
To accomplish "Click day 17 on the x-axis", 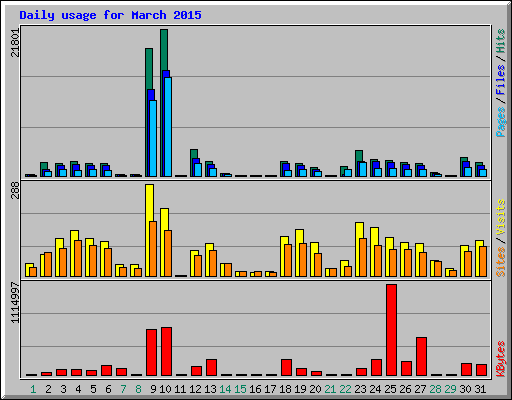I will [x=270, y=389].
